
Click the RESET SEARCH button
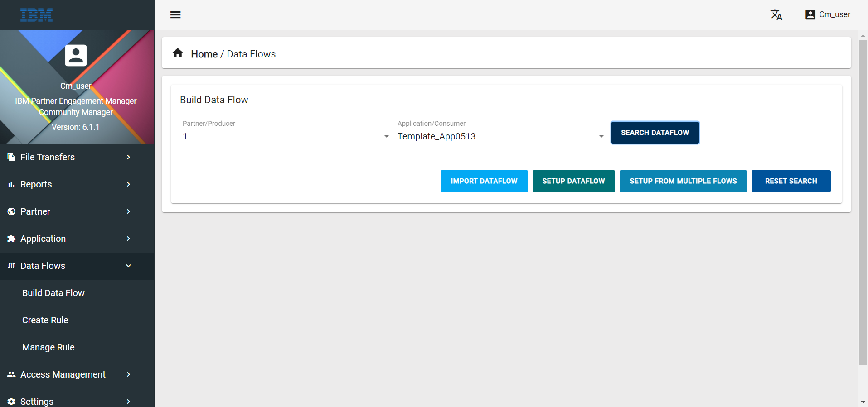[791, 181]
